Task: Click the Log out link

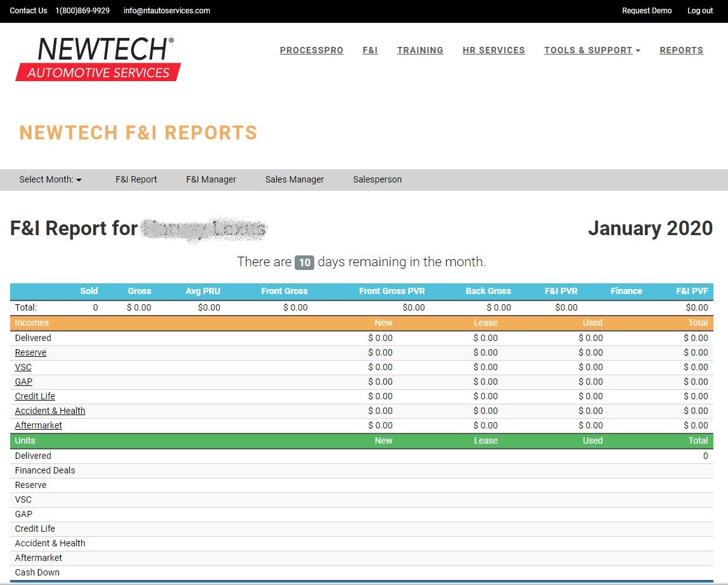Action: coord(699,11)
